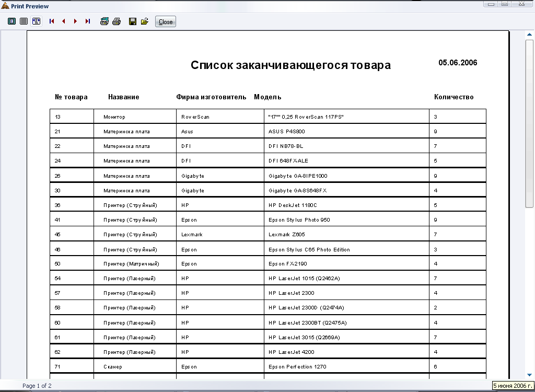Screen dimensions: 535x392
Task: Click the 'Модель' column header
Action: (x=267, y=97)
